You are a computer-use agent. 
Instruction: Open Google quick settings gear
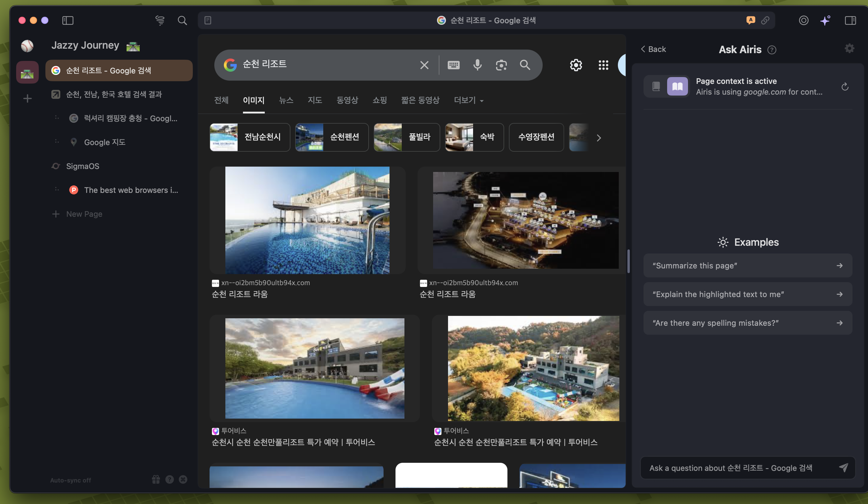[575, 65]
